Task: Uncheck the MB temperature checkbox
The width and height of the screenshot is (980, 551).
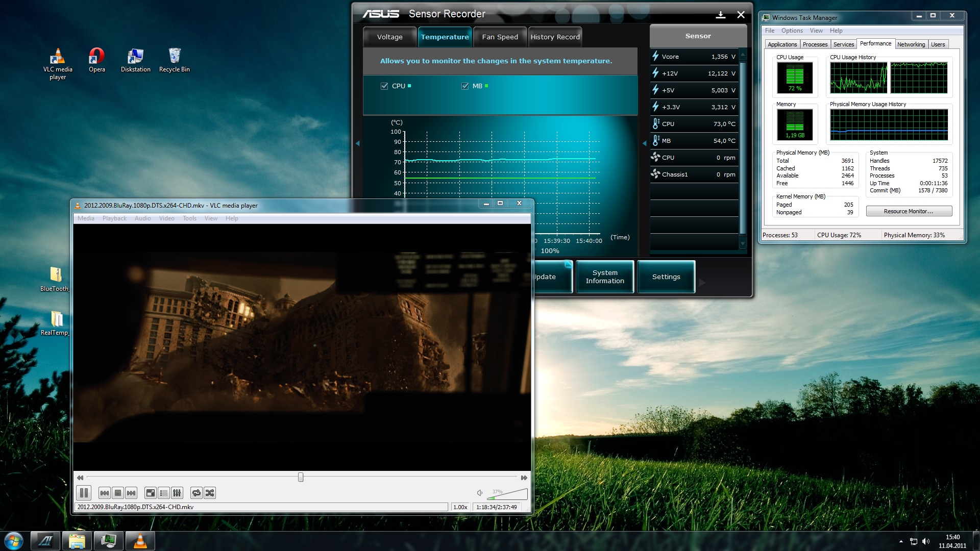Action: [x=465, y=86]
